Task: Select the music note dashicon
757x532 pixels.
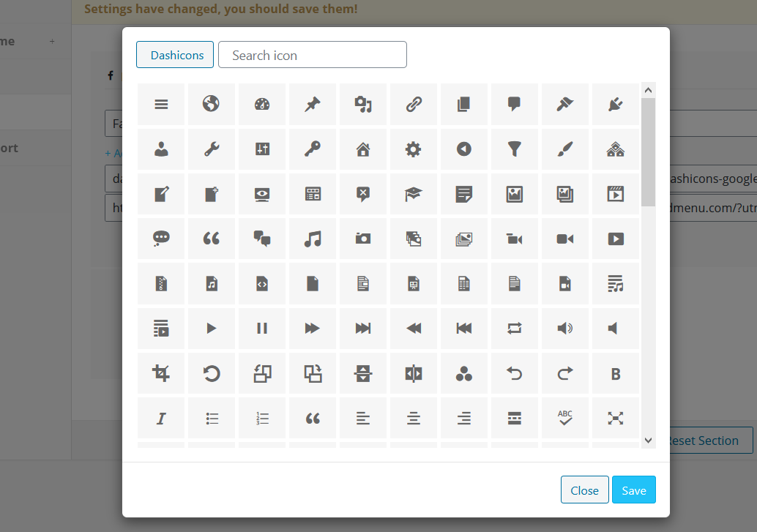Action: (313, 239)
